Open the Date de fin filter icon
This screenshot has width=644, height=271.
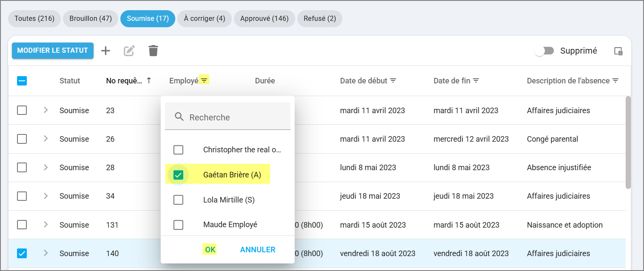(476, 80)
